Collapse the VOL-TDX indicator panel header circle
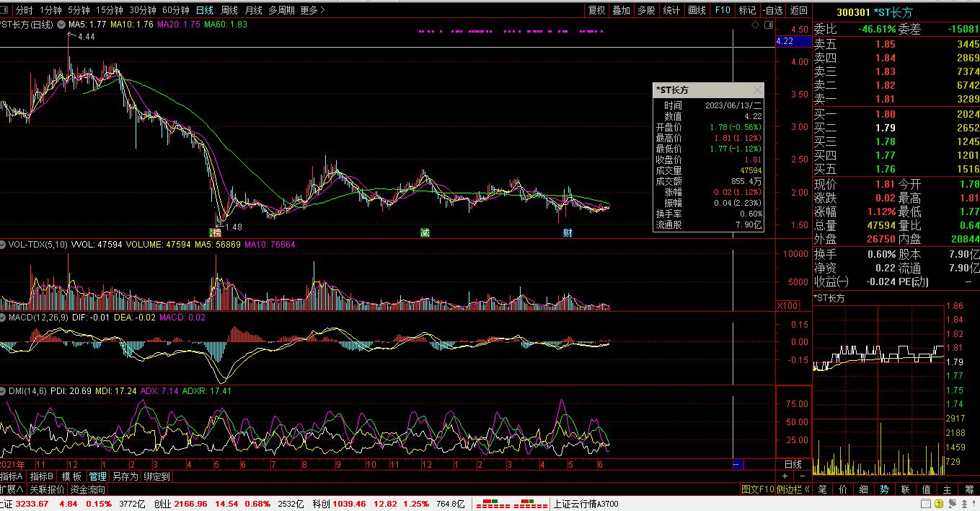Viewport: 980px width, 511px height. tap(4, 245)
